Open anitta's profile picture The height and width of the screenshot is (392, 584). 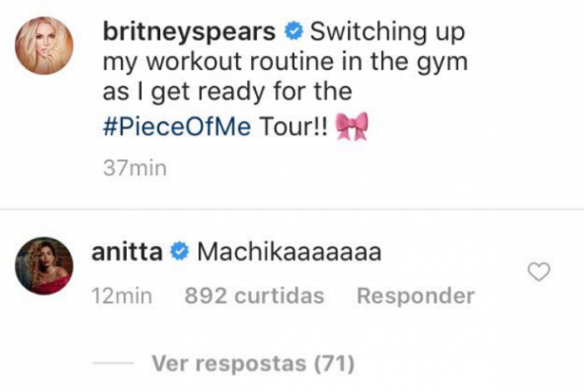[x=44, y=269]
